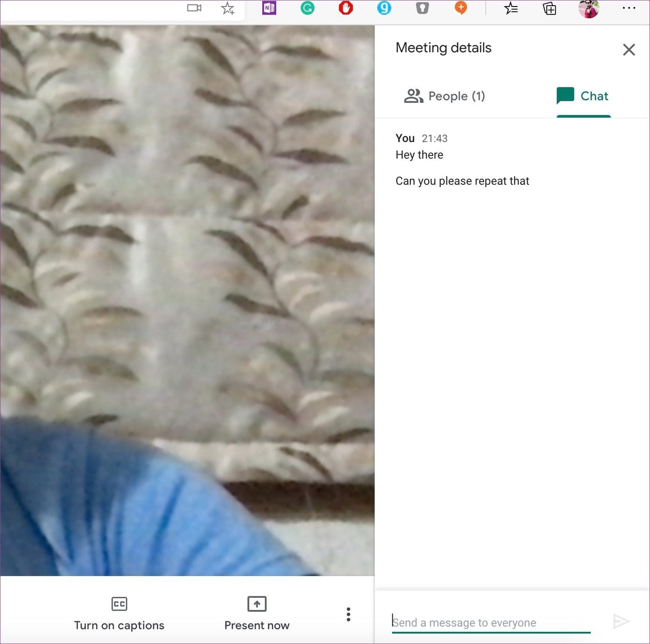Click the camera icon in browser address bar
This screenshot has width=650, height=644.
(x=194, y=8)
